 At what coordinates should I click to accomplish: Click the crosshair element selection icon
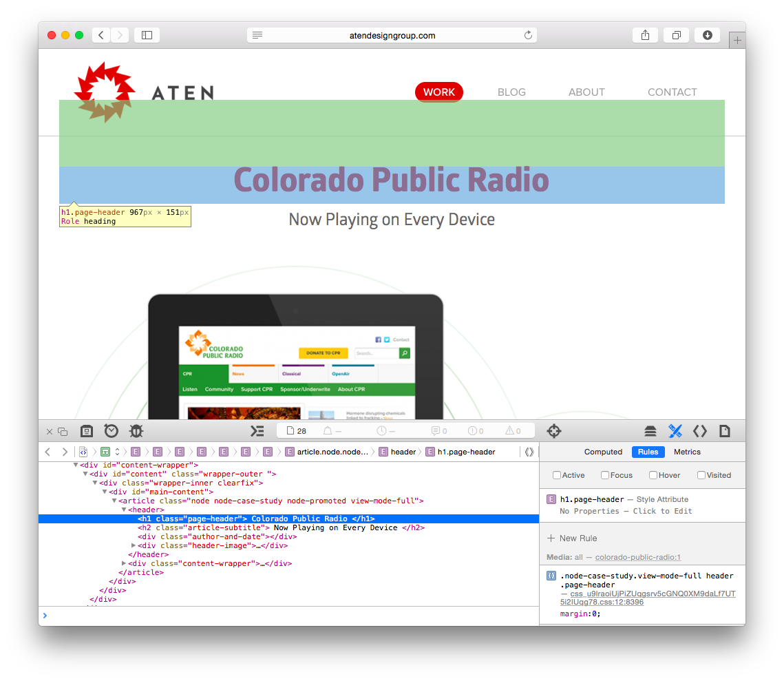(x=554, y=431)
